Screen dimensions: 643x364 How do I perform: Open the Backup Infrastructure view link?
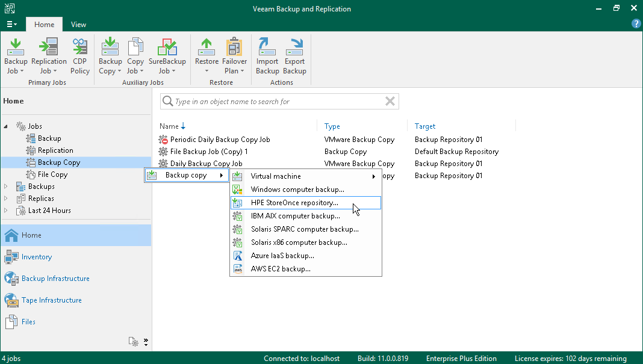tap(55, 279)
